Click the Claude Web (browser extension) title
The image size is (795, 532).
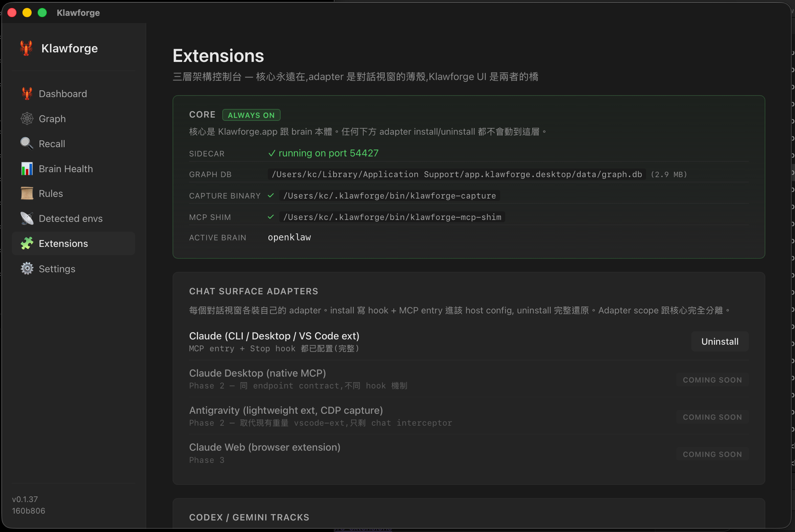(265, 447)
